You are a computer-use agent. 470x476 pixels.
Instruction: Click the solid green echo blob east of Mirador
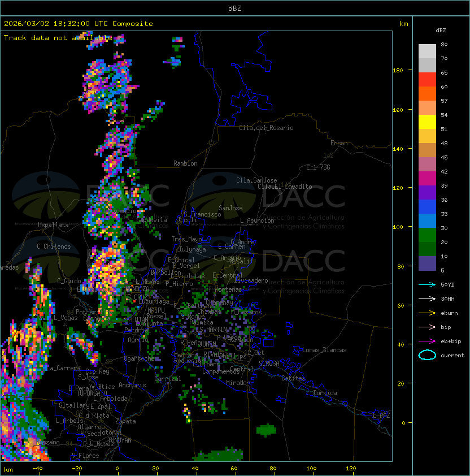(267, 430)
